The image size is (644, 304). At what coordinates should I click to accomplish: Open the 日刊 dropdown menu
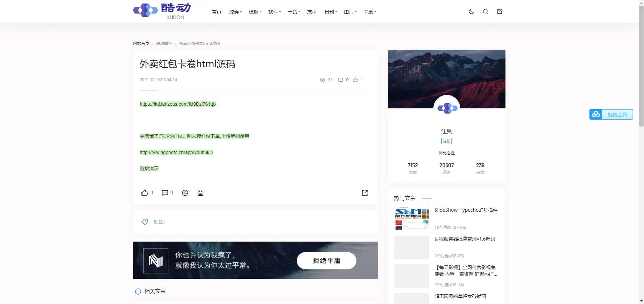[x=330, y=11]
